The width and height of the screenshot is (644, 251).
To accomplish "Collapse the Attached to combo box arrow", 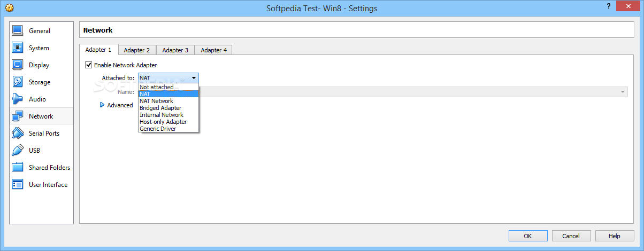I will (194, 78).
